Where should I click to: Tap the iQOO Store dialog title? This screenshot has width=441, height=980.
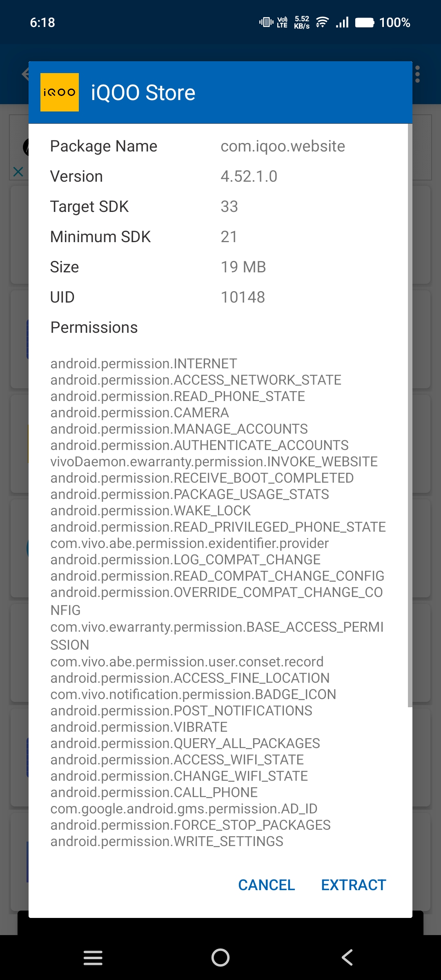143,93
